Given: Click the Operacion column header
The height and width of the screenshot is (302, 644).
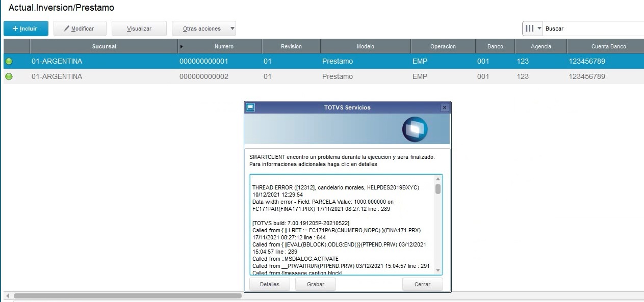Looking at the screenshot, I should 443,46.
